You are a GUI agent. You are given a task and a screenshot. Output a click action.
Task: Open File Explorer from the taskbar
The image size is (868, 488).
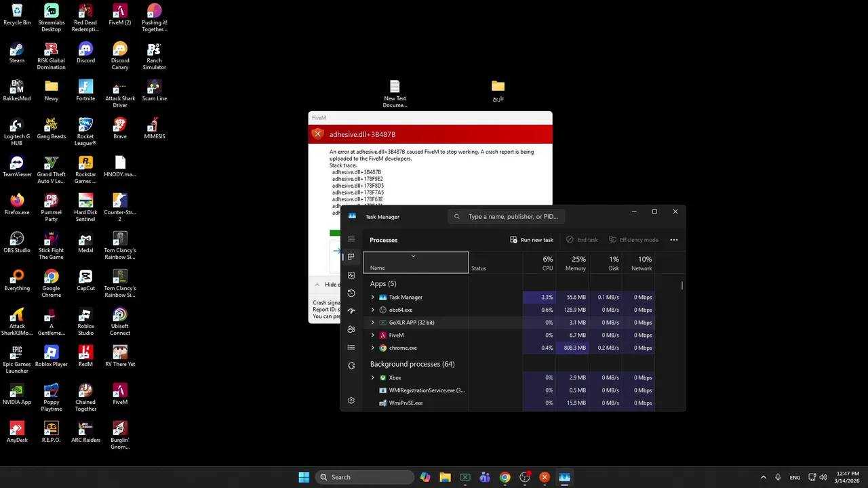coord(445,477)
